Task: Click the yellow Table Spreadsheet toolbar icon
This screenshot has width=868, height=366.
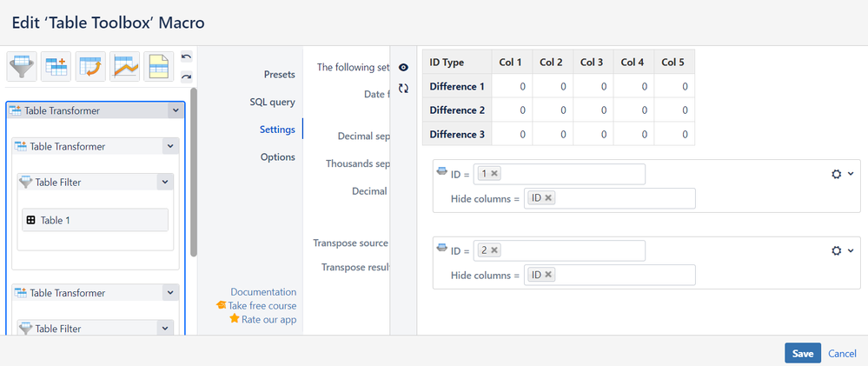Action: point(158,66)
